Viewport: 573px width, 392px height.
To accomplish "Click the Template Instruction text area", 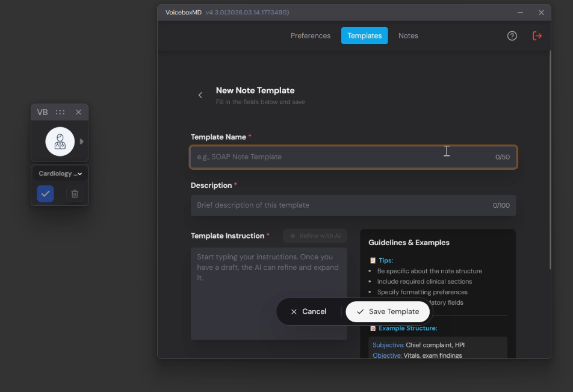I will tap(268, 283).
